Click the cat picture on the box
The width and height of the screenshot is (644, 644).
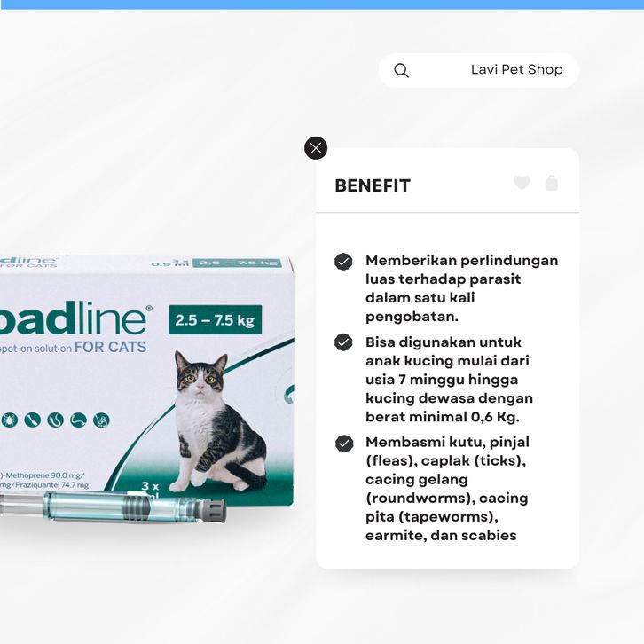[x=217, y=421]
